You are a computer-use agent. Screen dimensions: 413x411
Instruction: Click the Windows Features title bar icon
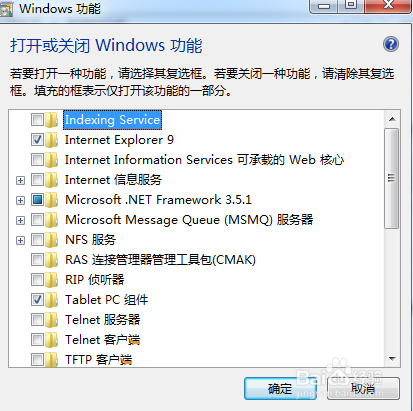click(x=6, y=9)
